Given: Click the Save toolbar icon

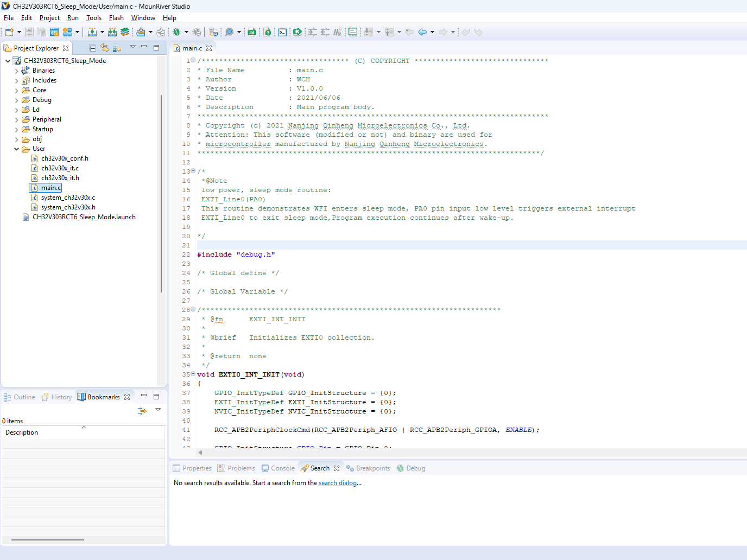Looking at the screenshot, I should click(29, 32).
